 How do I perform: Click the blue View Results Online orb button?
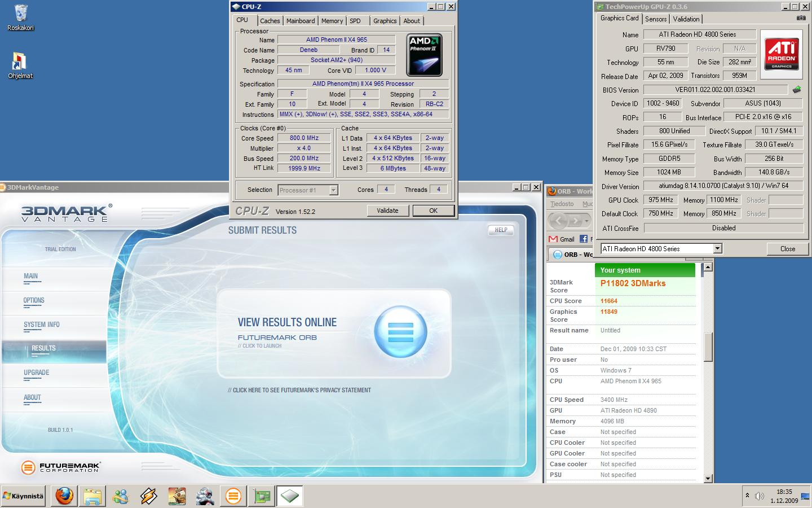click(x=401, y=332)
